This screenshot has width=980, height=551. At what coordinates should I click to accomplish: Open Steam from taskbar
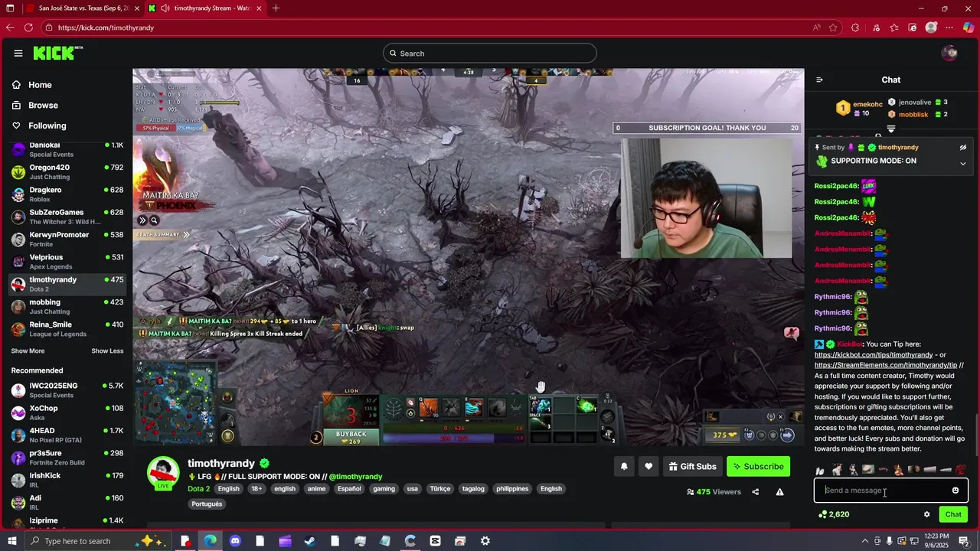309,541
